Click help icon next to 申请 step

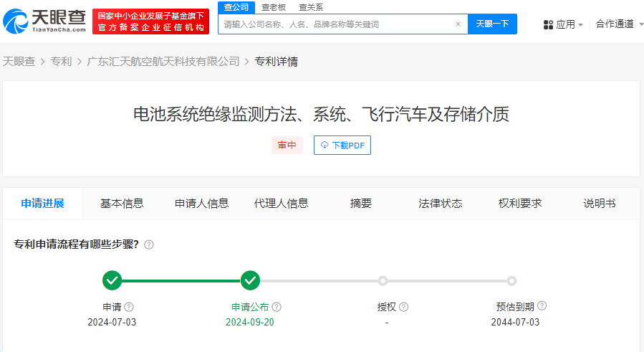click(x=129, y=307)
